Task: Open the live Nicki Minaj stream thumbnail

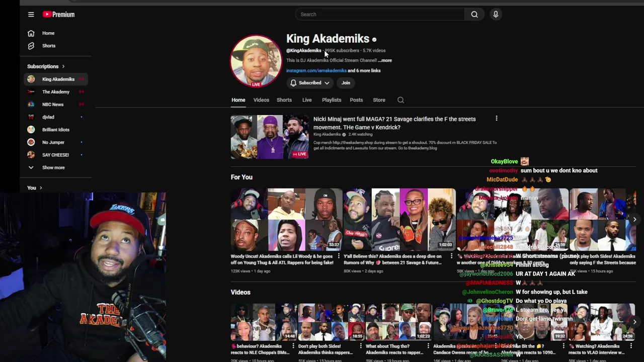Action: point(270,137)
